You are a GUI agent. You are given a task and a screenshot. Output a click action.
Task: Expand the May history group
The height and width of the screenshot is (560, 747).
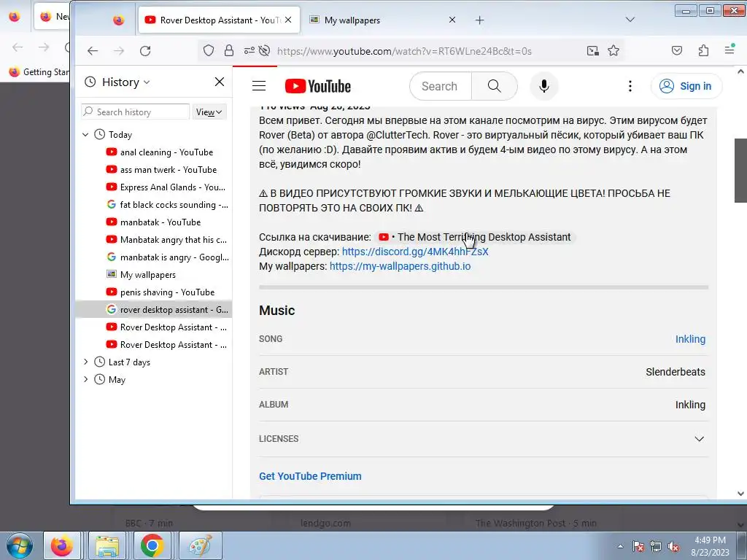tap(86, 379)
